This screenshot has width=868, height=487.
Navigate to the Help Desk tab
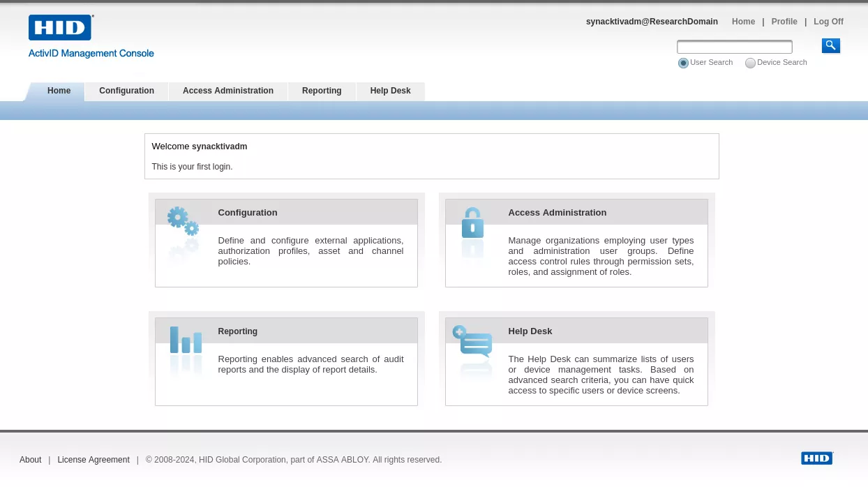390,91
